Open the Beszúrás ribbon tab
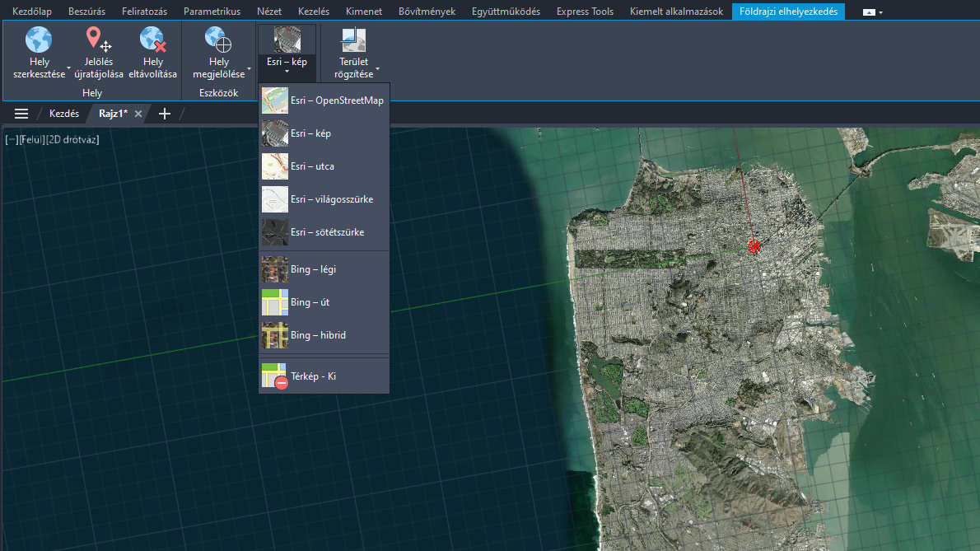Viewport: 980px width, 551px height. (86, 12)
